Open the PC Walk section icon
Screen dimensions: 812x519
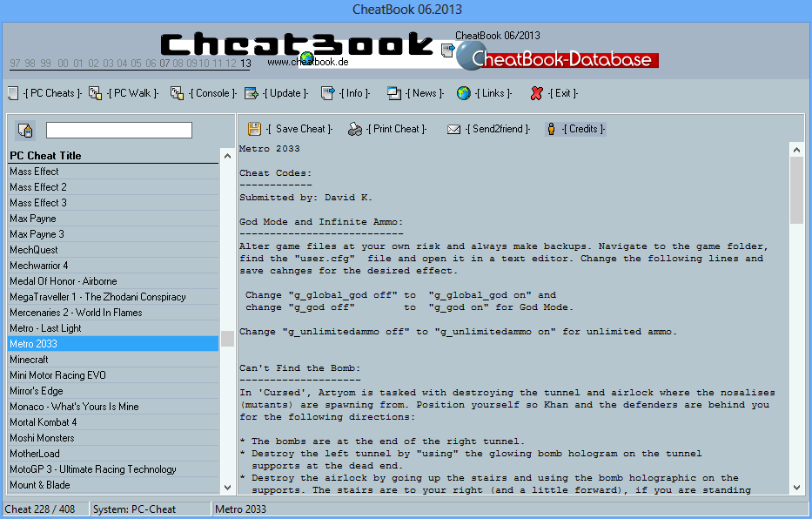(95, 93)
